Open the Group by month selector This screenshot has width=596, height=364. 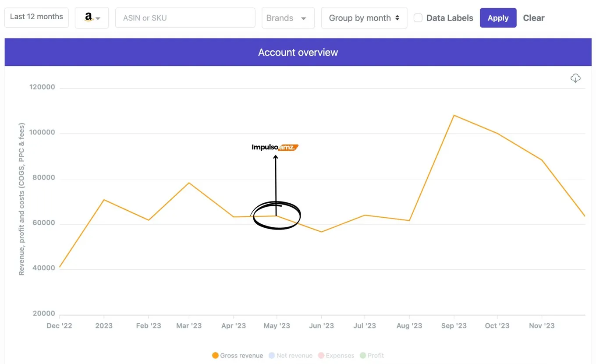364,18
